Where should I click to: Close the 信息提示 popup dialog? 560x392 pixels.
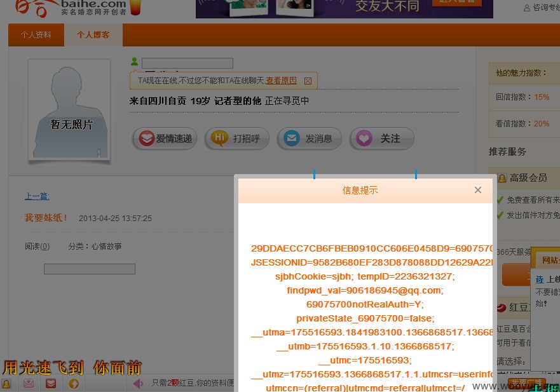point(478,190)
